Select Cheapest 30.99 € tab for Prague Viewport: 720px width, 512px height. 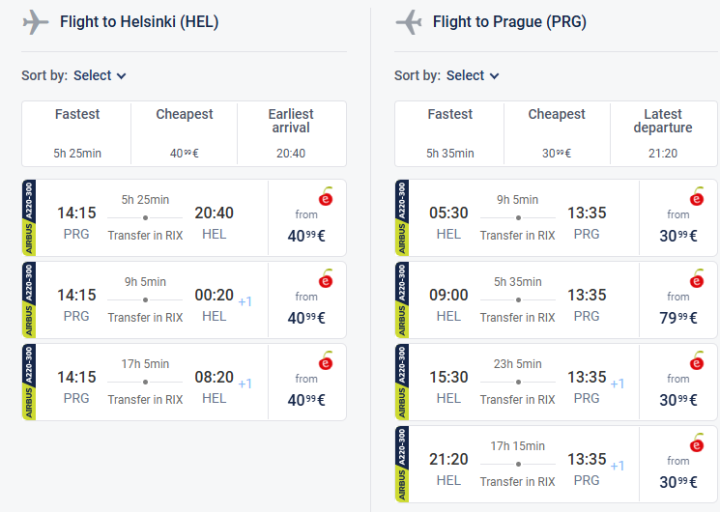(557, 132)
